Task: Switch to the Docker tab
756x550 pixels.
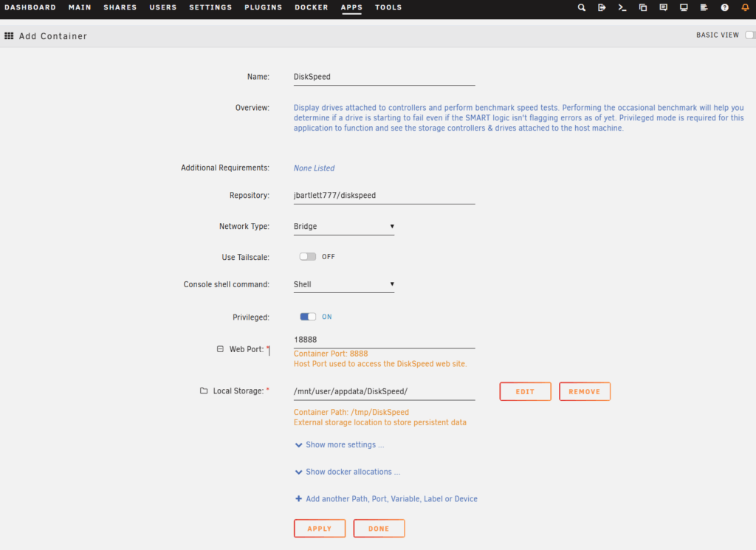Action: pos(311,7)
